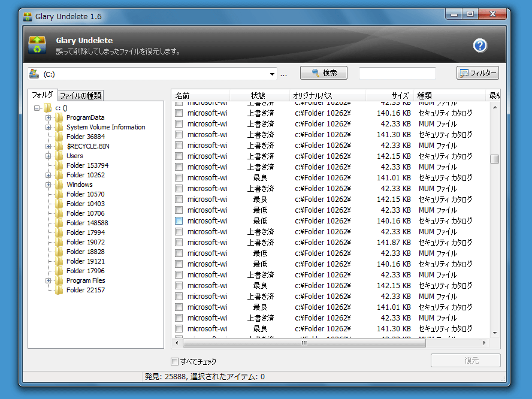Screen dimensions: 532x399
Task: Select the Users folder label
Action: [x=75, y=156]
